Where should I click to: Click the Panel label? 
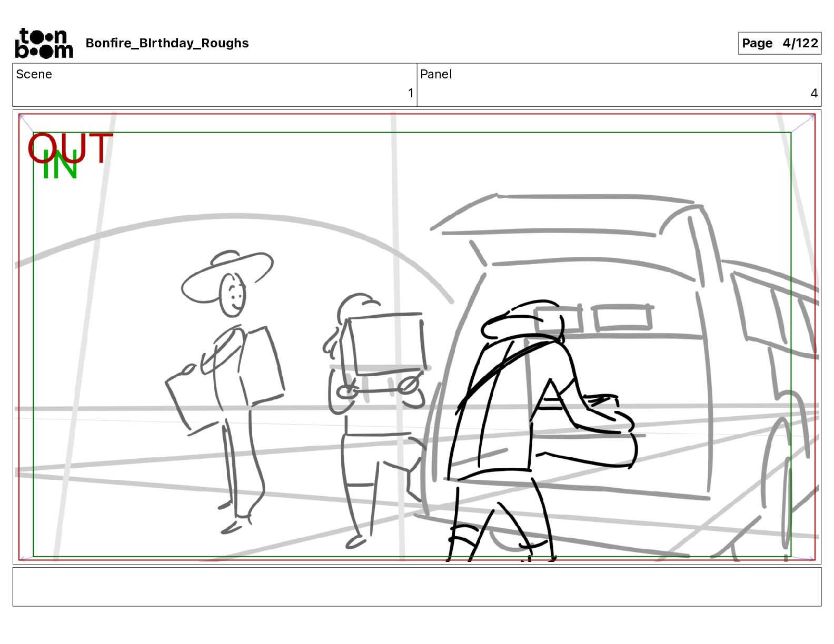pyautogui.click(x=436, y=74)
